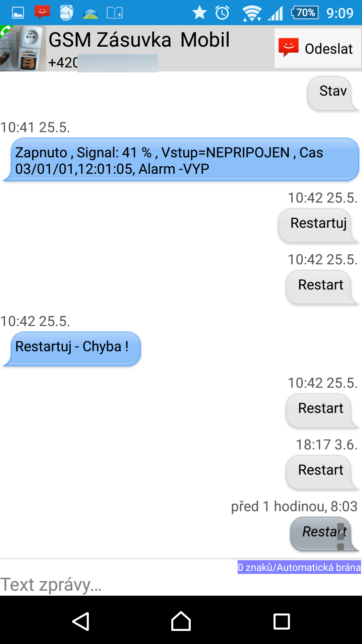This screenshot has width=362, height=644.
Task: Tap the GSM Zásuvka Mobil contact title
Action: 139,40
